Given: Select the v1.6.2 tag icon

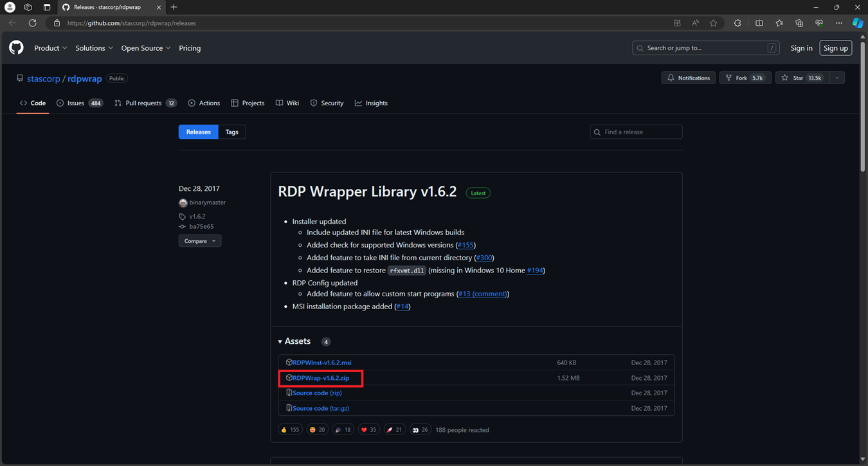Looking at the screenshot, I should tap(183, 216).
